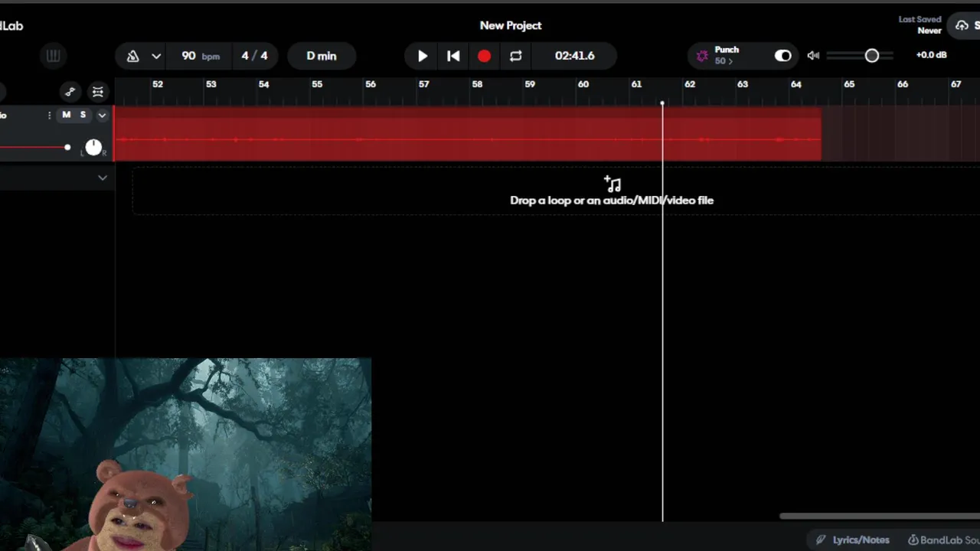
Task: Jump to bar 56 on the ruler
Action: (371, 84)
